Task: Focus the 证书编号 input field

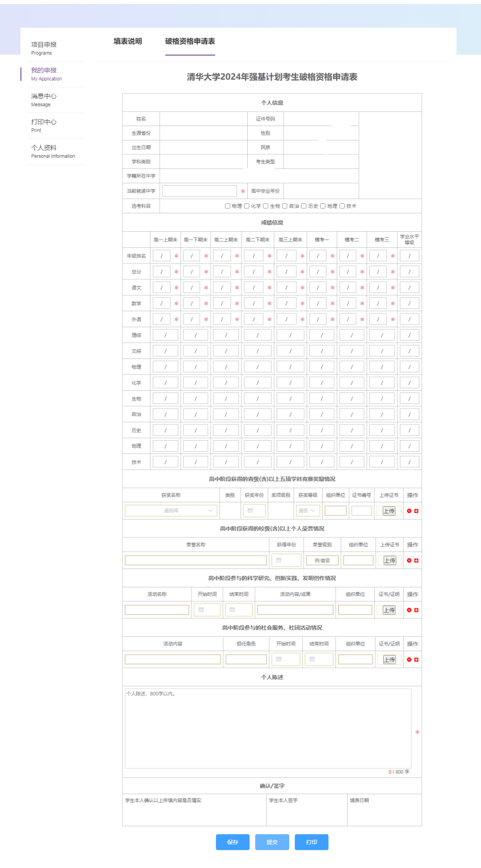Action: [x=362, y=511]
